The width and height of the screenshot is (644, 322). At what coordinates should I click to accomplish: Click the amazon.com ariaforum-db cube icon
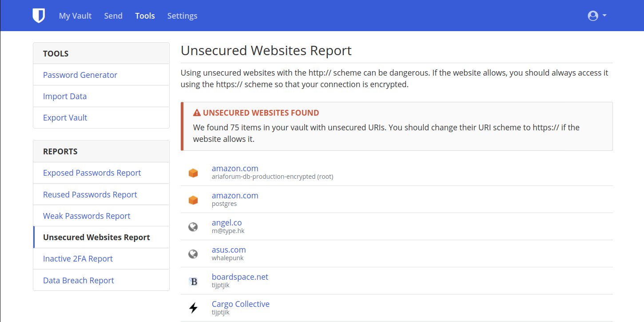coord(193,173)
